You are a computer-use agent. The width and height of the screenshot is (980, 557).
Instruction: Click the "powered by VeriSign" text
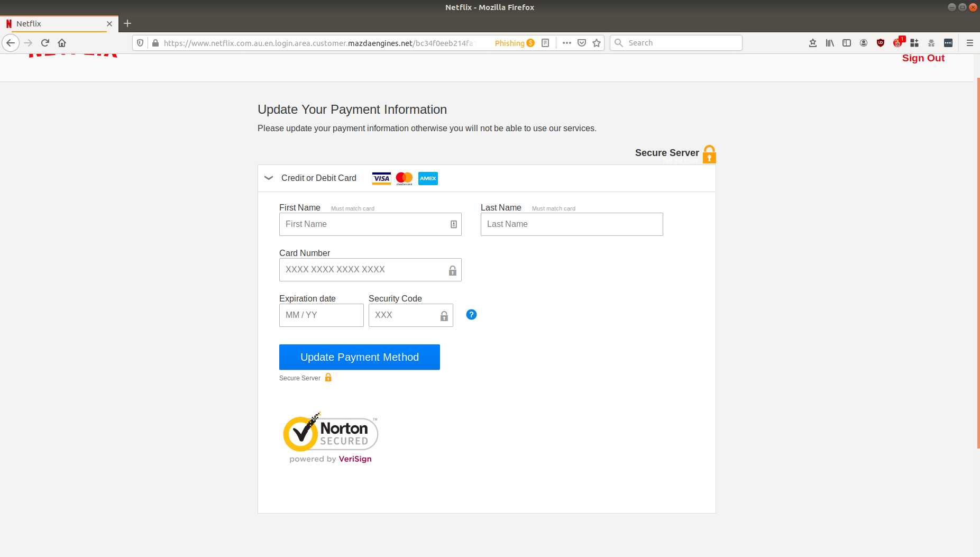tap(331, 459)
